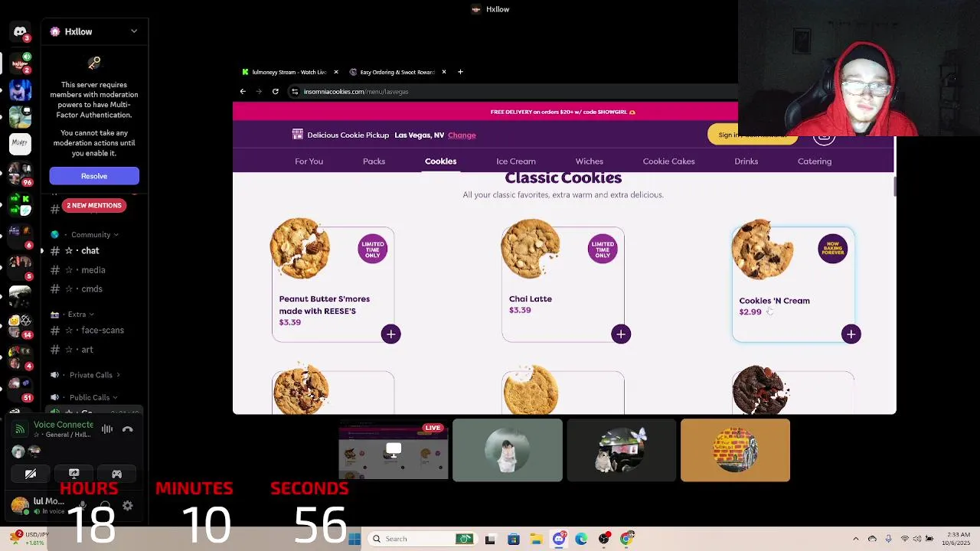Open Windows Start menu
This screenshot has height=551, width=980.
354,539
